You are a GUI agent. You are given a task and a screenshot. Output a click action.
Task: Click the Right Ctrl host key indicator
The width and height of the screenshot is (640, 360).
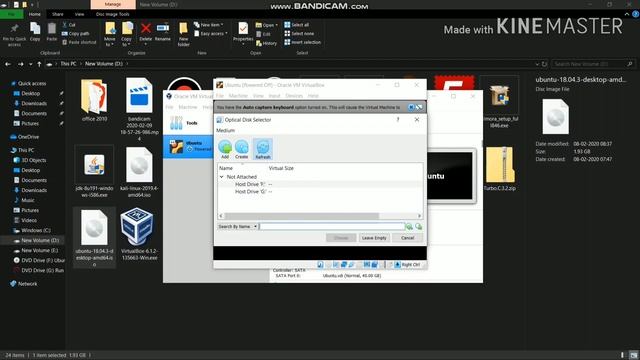click(x=407, y=265)
